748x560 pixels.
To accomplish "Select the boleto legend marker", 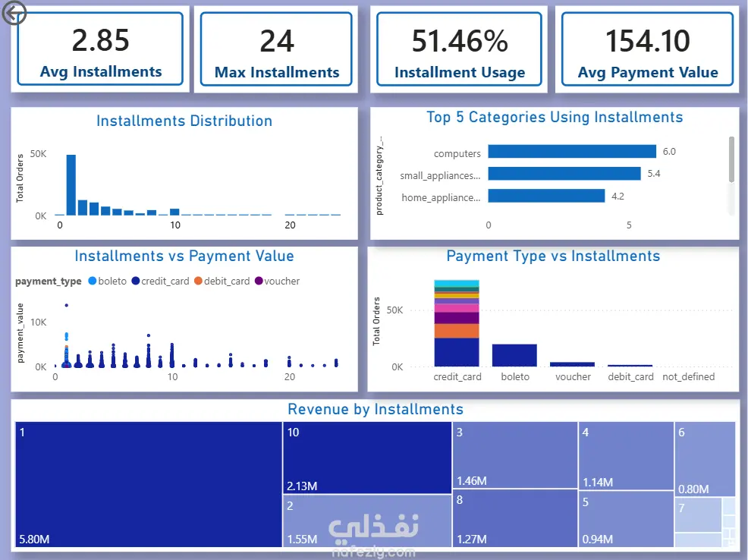I will point(93,281).
